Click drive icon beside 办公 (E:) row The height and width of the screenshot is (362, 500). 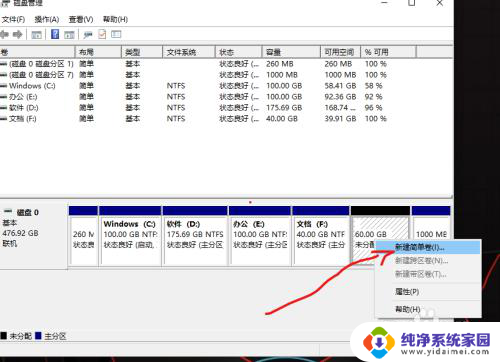[x=3, y=97]
